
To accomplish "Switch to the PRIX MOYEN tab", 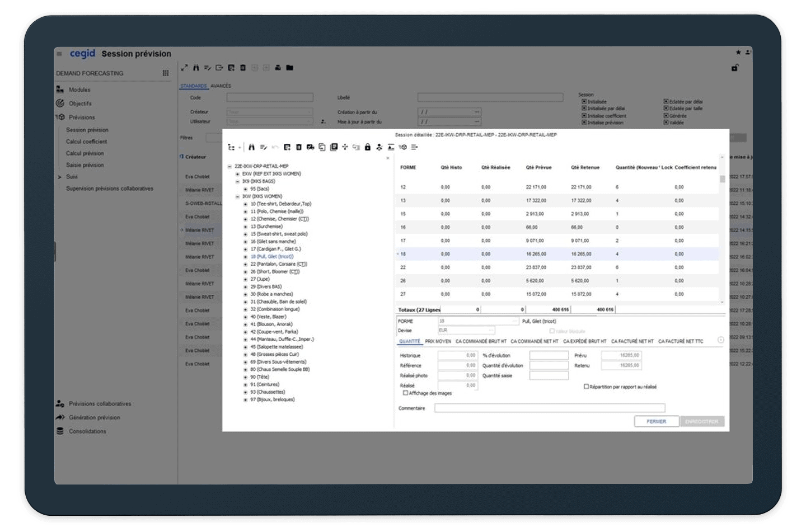I will [438, 341].
